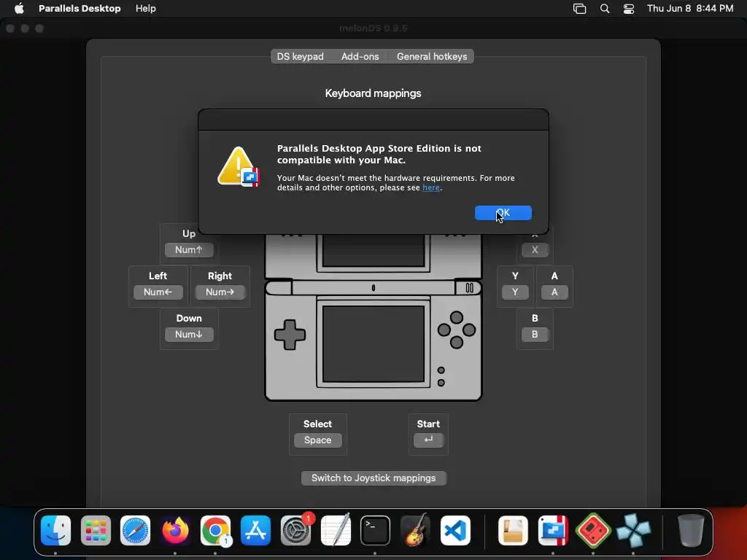The width and height of the screenshot is (747, 560).
Task: Click OK in the Parallels alert
Action: click(503, 213)
